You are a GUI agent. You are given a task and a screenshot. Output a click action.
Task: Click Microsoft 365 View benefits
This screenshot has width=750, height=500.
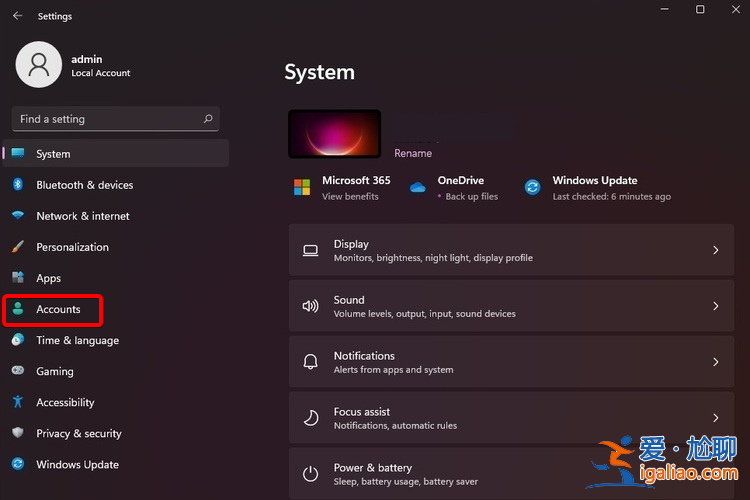pos(350,196)
